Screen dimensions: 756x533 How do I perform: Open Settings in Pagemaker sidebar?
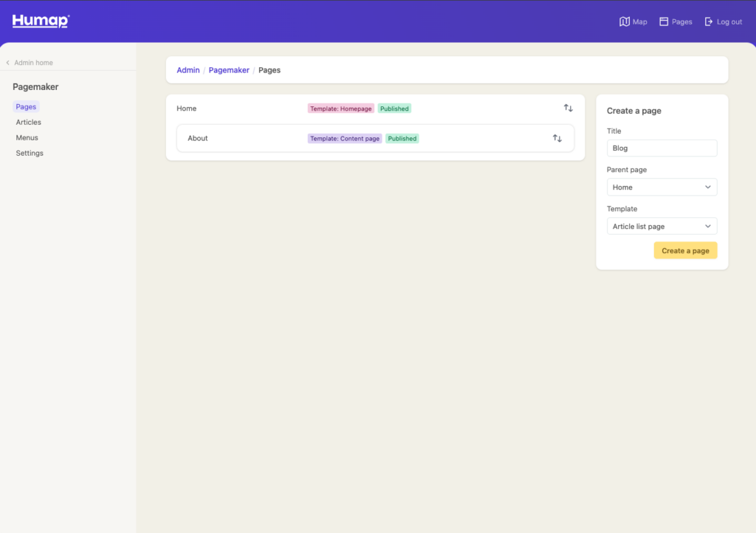point(30,154)
